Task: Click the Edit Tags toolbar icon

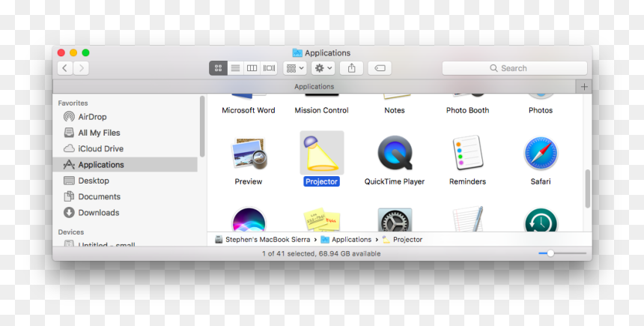Action: click(380, 68)
